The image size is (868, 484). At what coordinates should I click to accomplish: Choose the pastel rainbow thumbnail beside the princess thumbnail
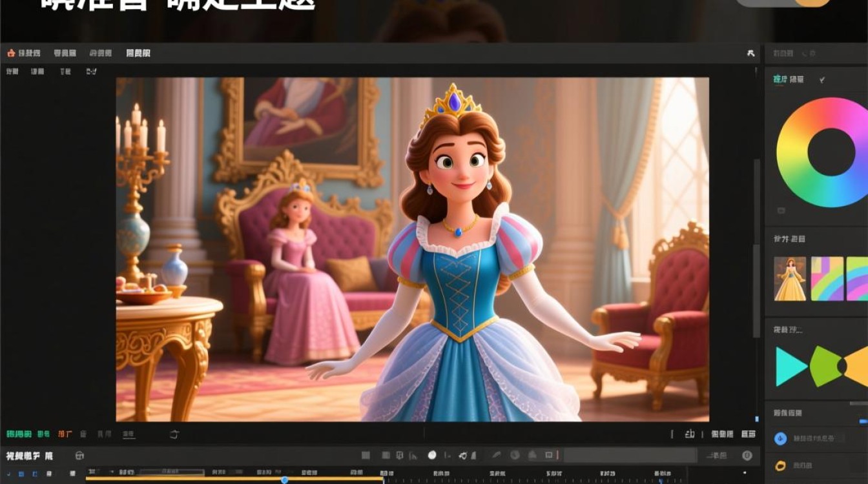[827, 279]
